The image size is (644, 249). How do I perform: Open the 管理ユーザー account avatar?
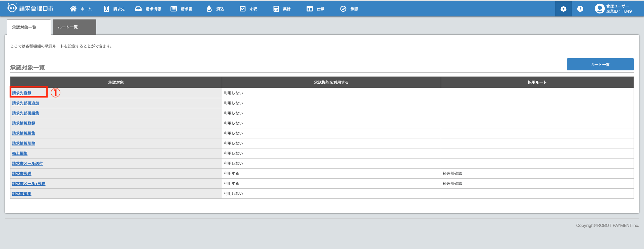point(599,9)
